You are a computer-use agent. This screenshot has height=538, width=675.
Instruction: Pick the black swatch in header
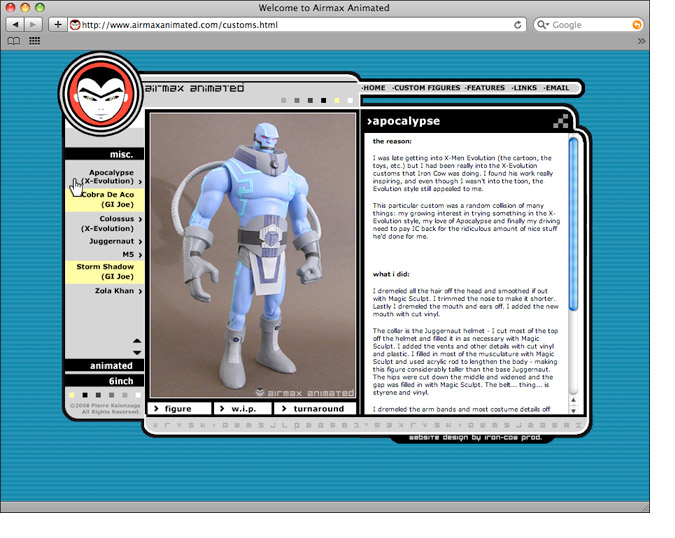tap(323, 100)
